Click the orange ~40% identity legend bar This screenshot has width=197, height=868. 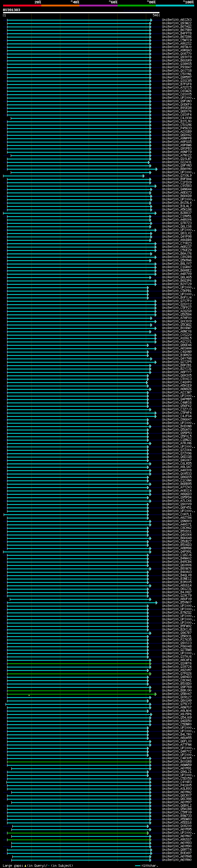tap(60, 6)
